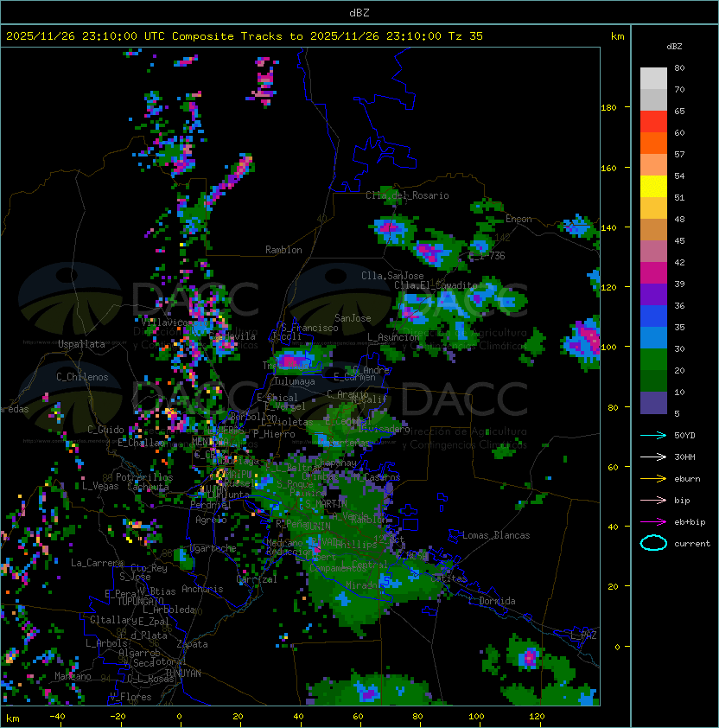Click the dBZ title at the top

[359, 12]
